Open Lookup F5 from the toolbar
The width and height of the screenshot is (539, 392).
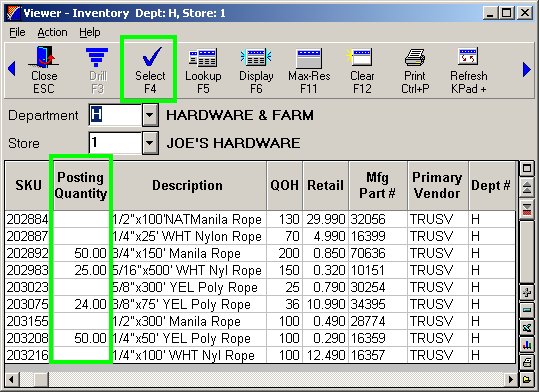[x=203, y=70]
